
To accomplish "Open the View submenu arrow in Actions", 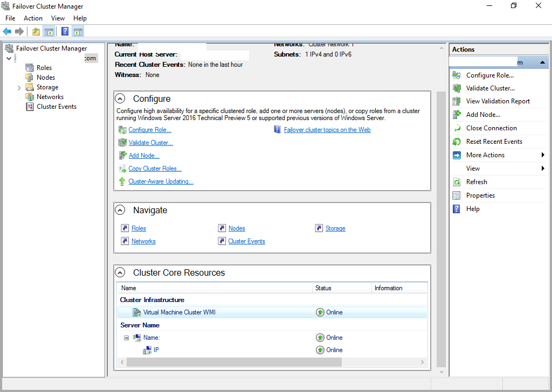I will (543, 169).
